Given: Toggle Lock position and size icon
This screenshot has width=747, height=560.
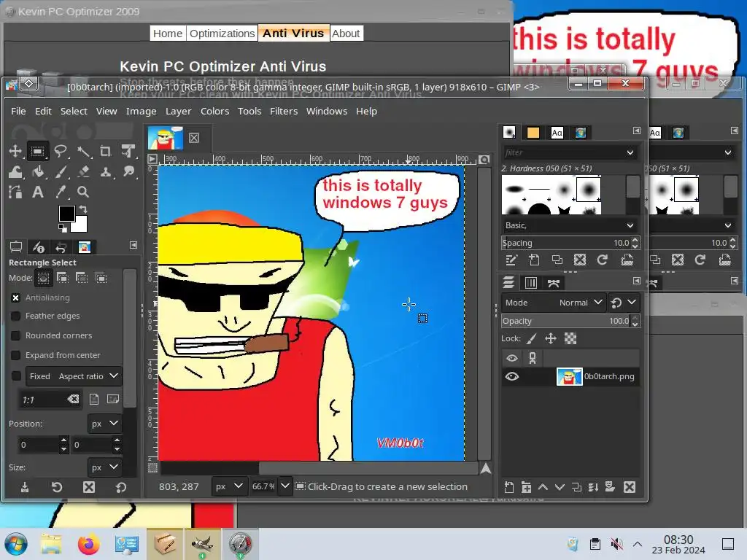Looking at the screenshot, I should tap(551, 338).
